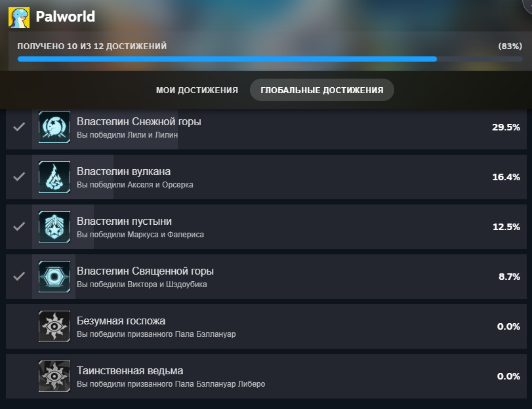The width and height of the screenshot is (532, 409).
Task: Click the description ending with Бэлламуар Либеро
Action: [x=171, y=384]
